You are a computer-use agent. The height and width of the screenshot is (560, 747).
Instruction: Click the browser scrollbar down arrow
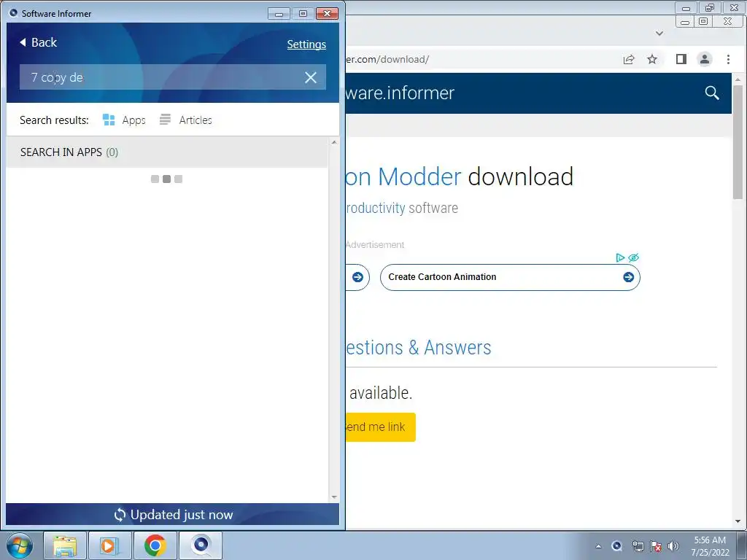[x=738, y=521]
